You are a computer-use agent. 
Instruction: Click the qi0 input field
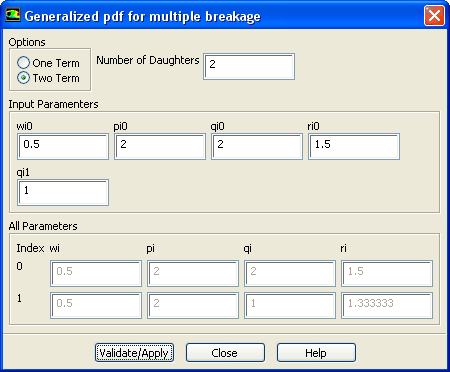click(257, 147)
